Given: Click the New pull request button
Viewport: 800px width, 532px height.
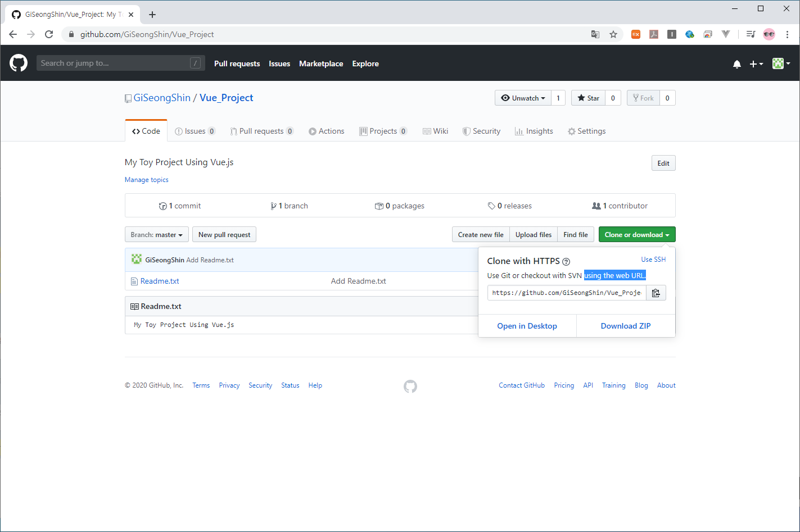Looking at the screenshot, I should coord(224,235).
